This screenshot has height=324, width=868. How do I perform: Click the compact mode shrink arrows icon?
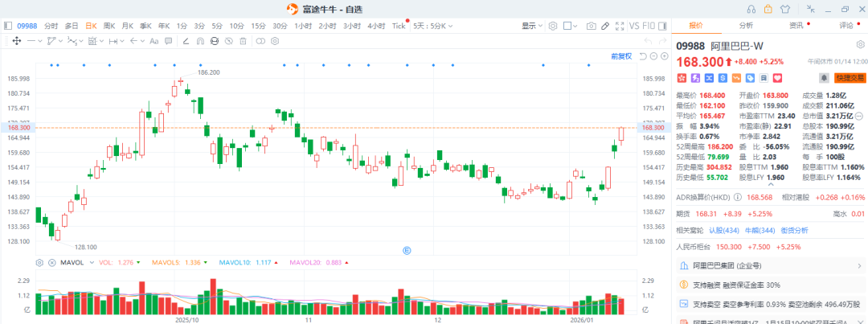pyautogui.click(x=811, y=8)
